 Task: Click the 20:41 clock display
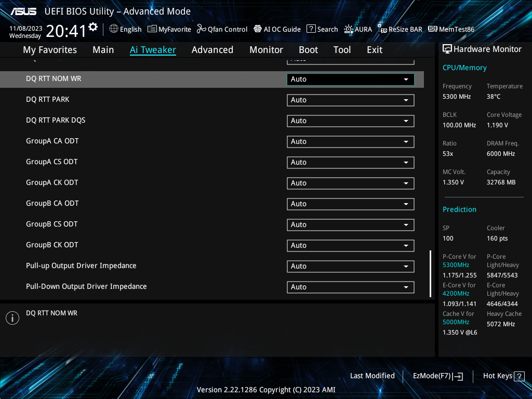pyautogui.click(x=66, y=31)
